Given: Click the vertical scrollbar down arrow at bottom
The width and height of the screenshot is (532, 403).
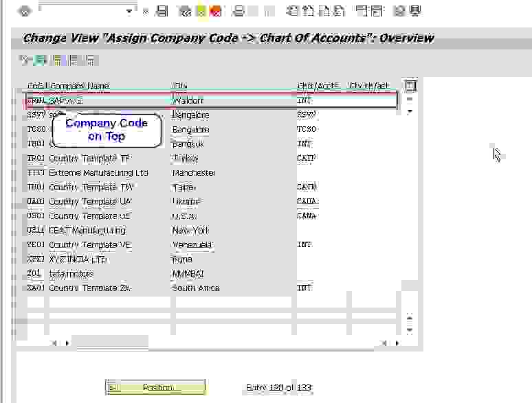Looking at the screenshot, I should click(x=410, y=330).
